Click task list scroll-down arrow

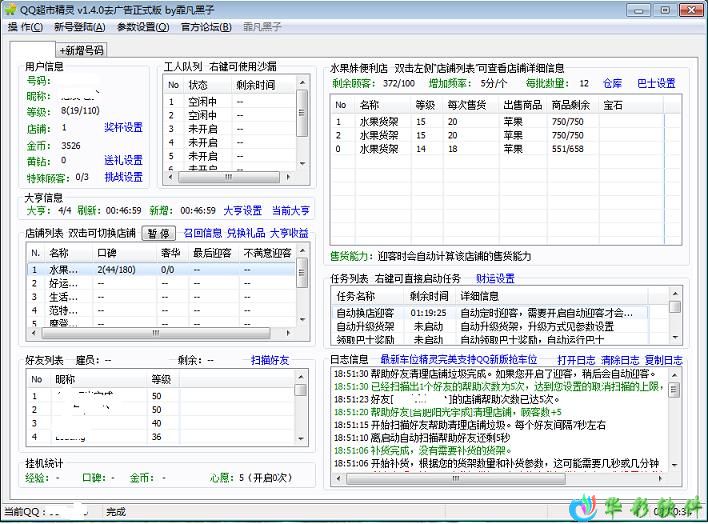(x=675, y=338)
